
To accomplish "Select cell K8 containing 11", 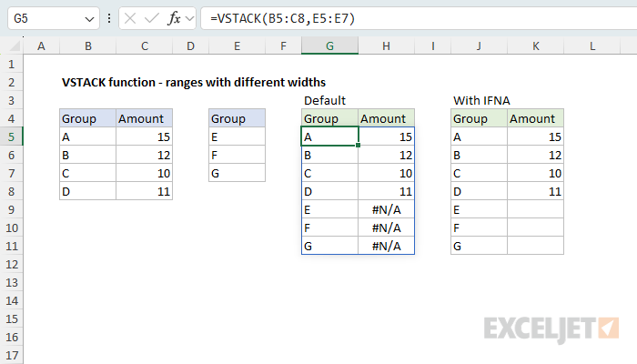I will pyautogui.click(x=535, y=191).
